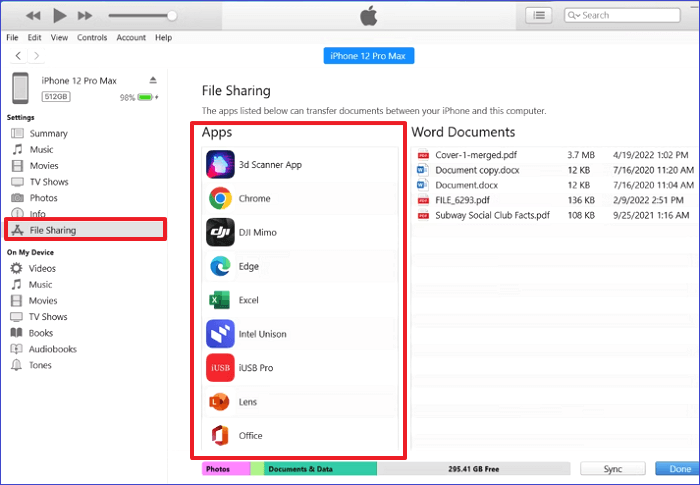Select the Excel app icon
Image resolution: width=700 pixels, height=485 pixels.
(x=220, y=300)
